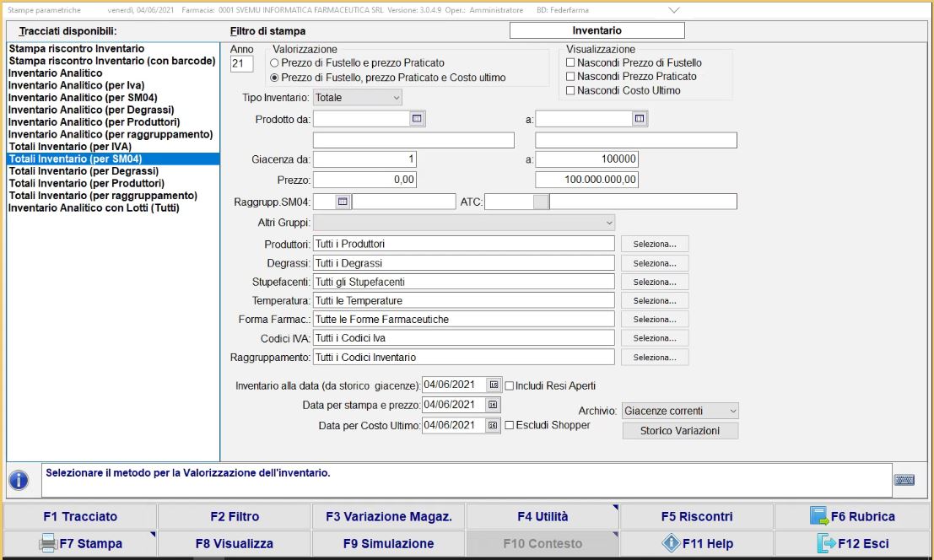
Task: Open the Prodotto da lookup icon
Action: 417,119
